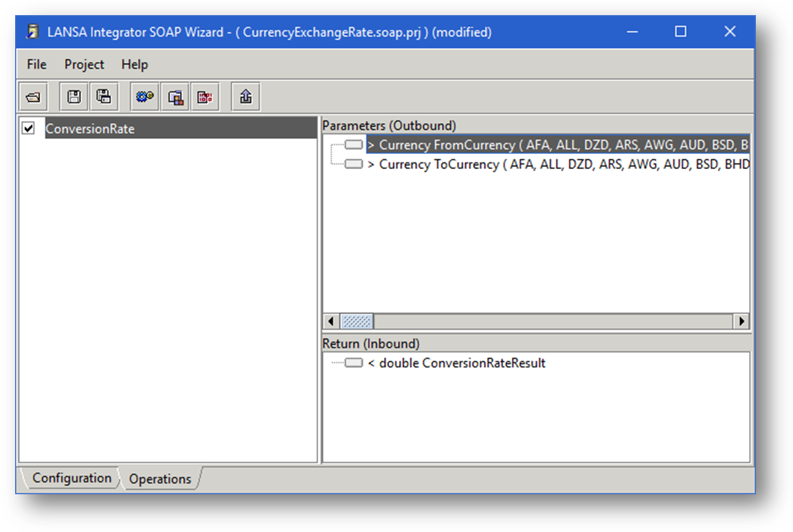Image resolution: width=793 pixels, height=532 pixels.
Task: Click the Return (Inbound) heading
Action: 370,344
